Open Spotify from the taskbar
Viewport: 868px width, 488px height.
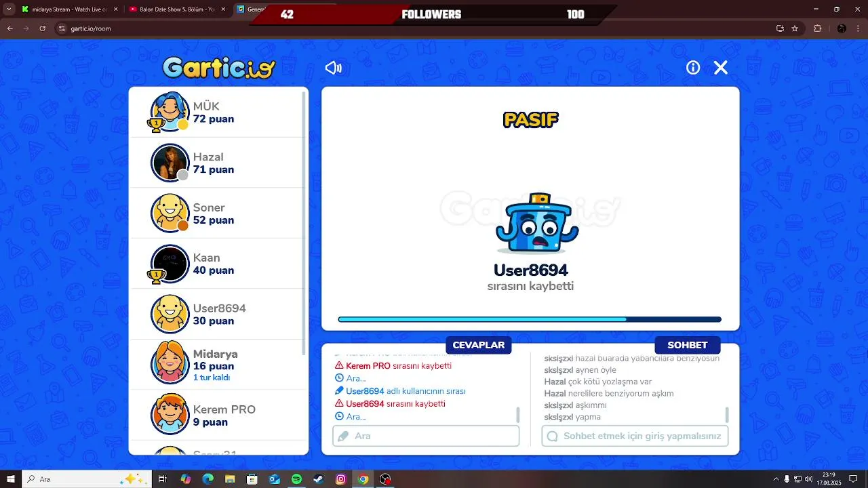(x=296, y=479)
